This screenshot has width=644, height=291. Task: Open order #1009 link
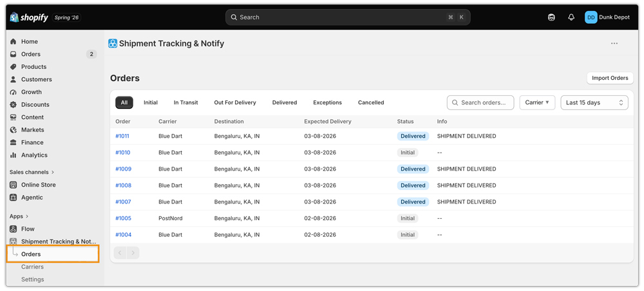click(x=123, y=169)
